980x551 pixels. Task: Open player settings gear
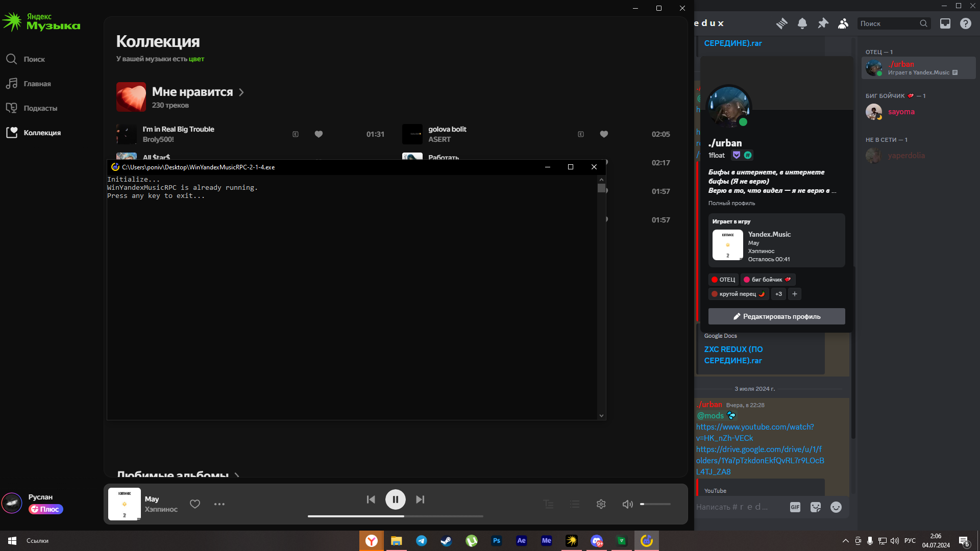(x=601, y=504)
